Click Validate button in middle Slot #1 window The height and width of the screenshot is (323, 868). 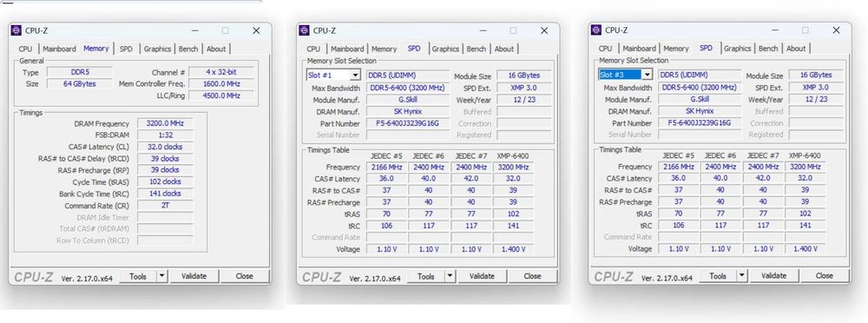tap(482, 275)
